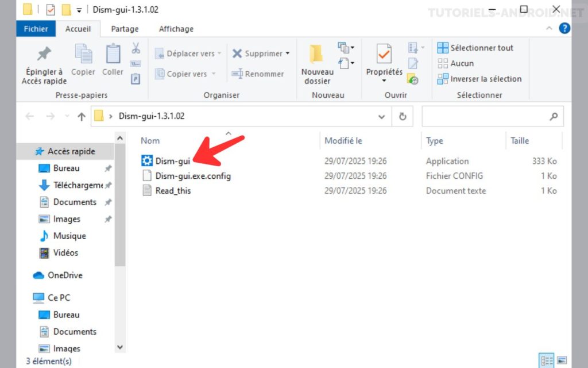Click the Renommer button
The width and height of the screenshot is (588, 368).
[x=258, y=74]
